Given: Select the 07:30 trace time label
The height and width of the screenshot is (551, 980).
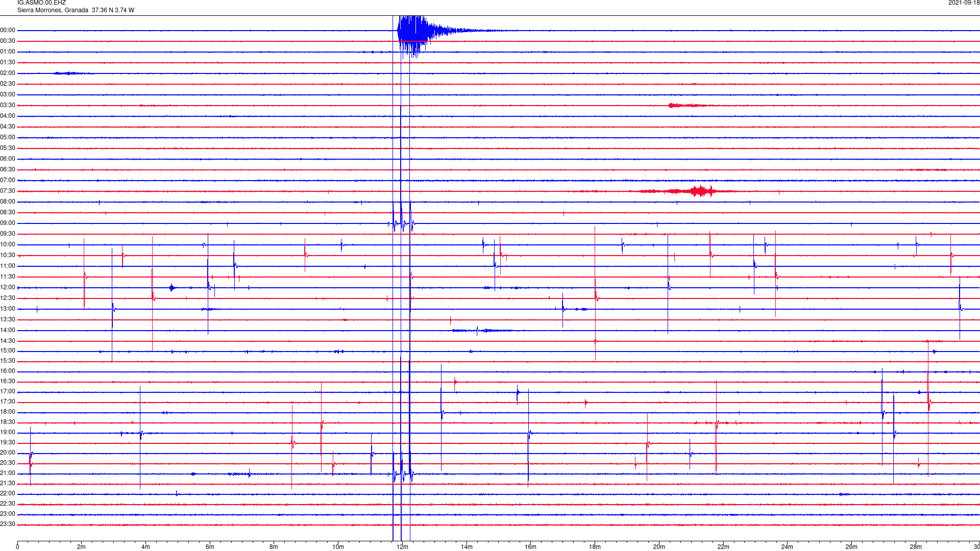Looking at the screenshot, I should pos(8,191).
